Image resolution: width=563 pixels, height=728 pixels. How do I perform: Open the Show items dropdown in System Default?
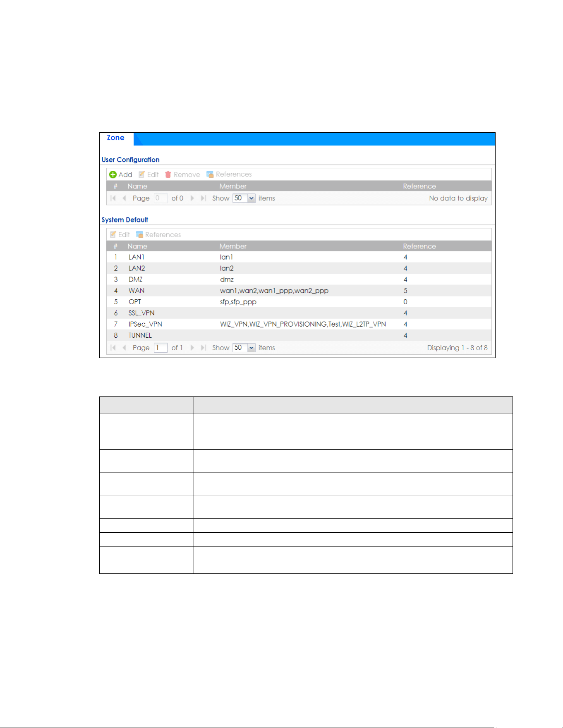click(252, 348)
